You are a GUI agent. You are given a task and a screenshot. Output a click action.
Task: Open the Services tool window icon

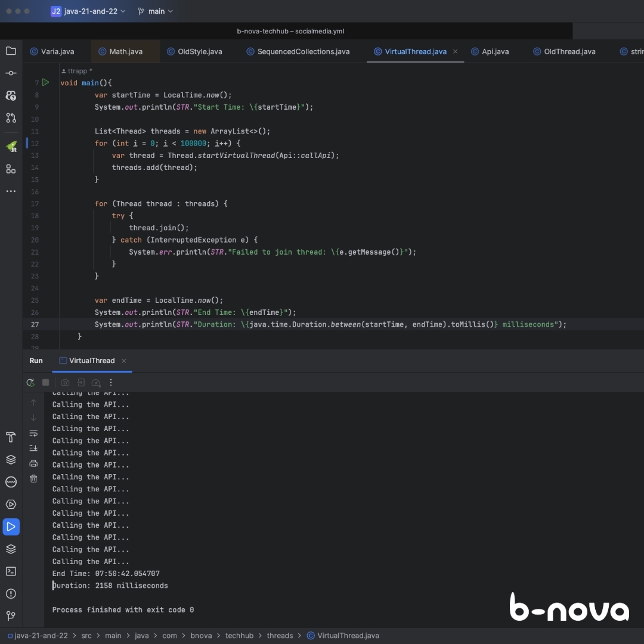11,504
